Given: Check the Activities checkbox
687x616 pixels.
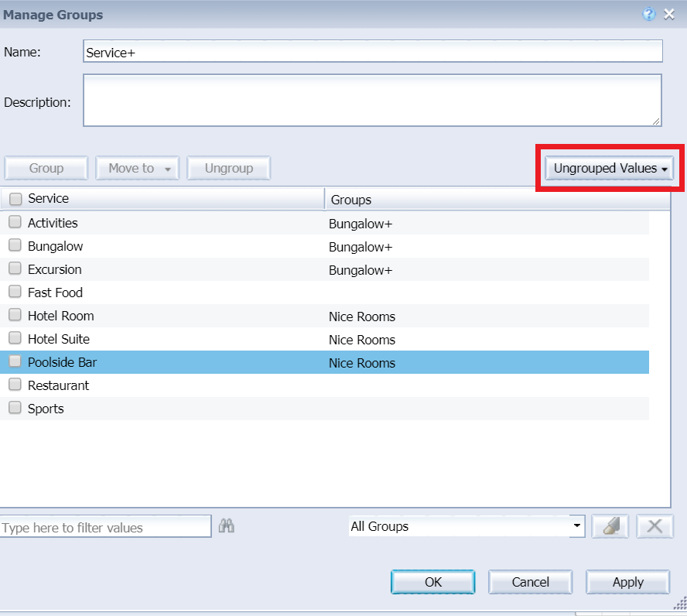Looking at the screenshot, I should click(15, 222).
